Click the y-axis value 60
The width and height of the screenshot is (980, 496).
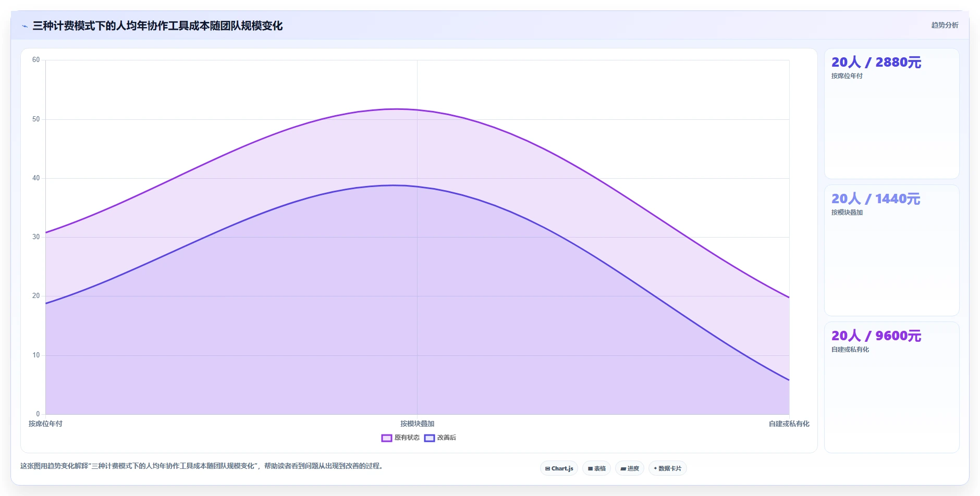36,60
